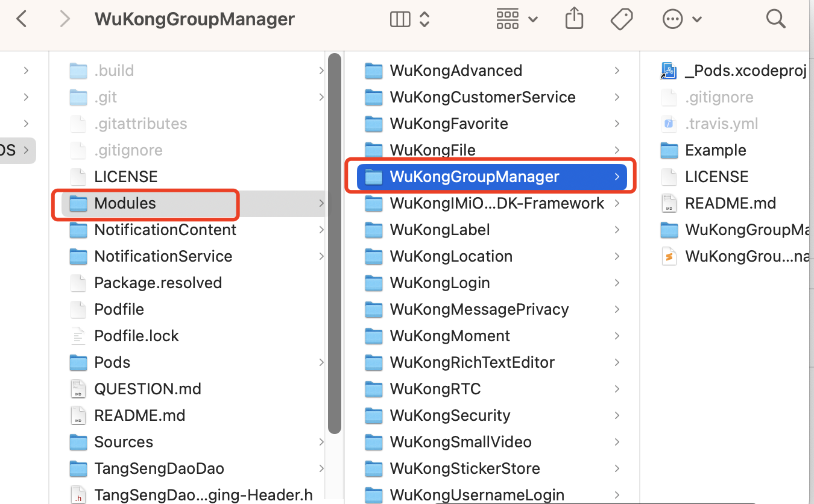The image size is (814, 504).
Task: Expand the Modules folder chevron
Action: click(x=321, y=204)
